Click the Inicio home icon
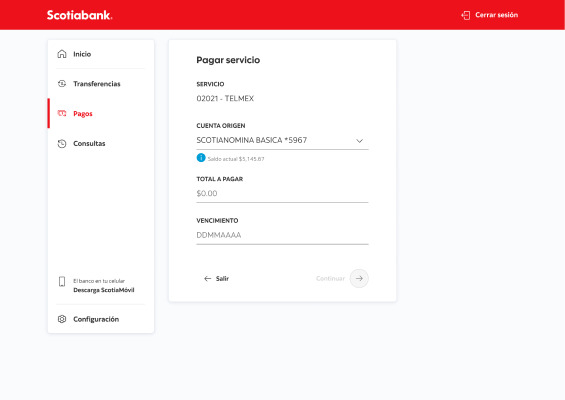565x400 pixels. [62, 54]
